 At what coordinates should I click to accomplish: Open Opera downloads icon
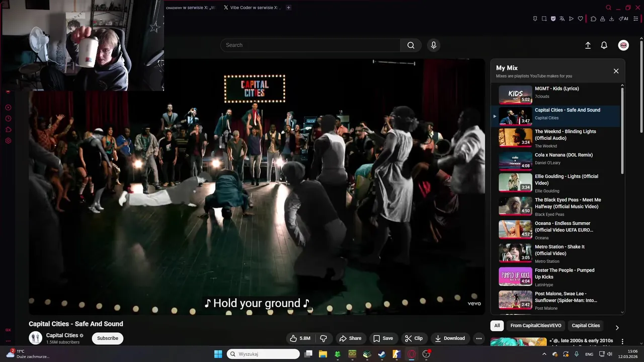(611, 19)
